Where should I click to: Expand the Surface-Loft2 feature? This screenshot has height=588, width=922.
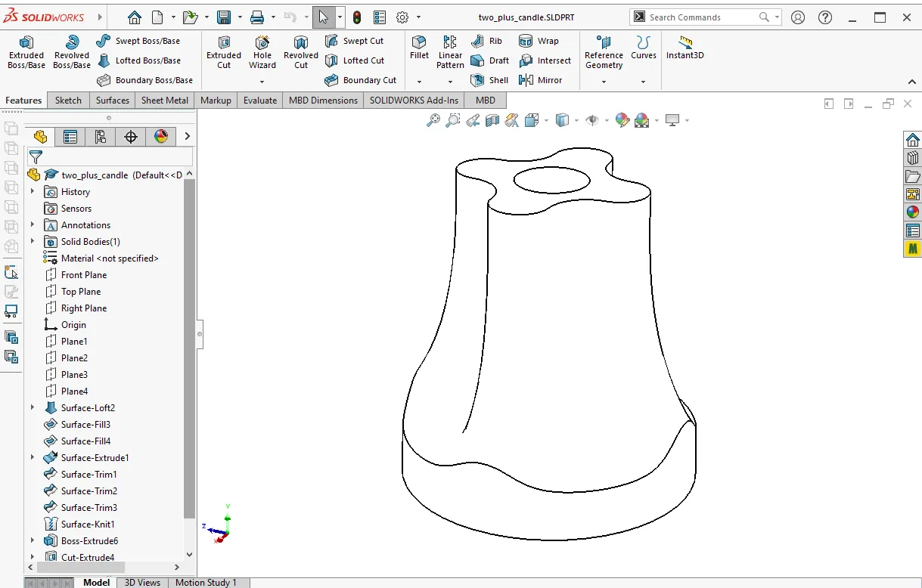click(x=32, y=407)
